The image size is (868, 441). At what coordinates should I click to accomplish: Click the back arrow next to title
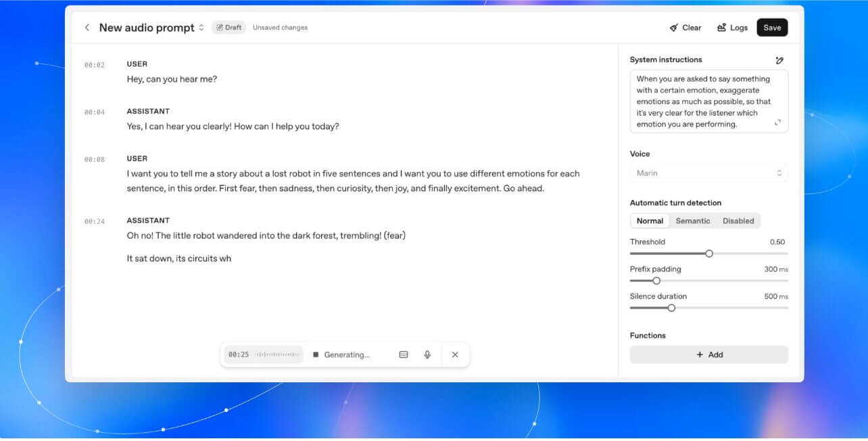pos(87,28)
